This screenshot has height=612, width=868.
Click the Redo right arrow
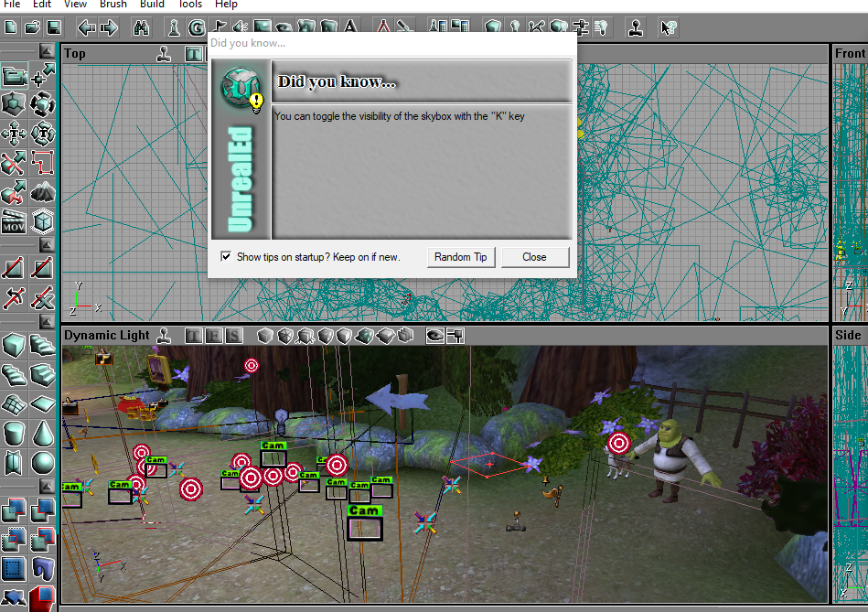click(109, 27)
